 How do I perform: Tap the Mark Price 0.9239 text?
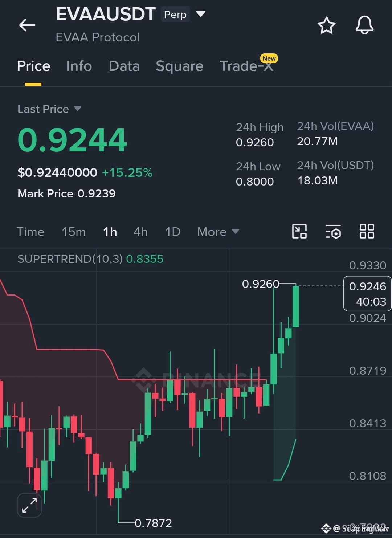coord(66,193)
